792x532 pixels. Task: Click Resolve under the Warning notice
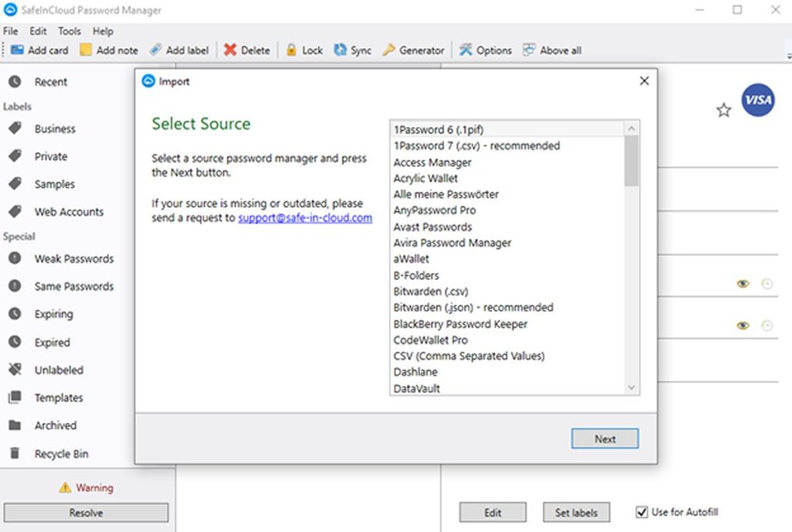tap(86, 512)
